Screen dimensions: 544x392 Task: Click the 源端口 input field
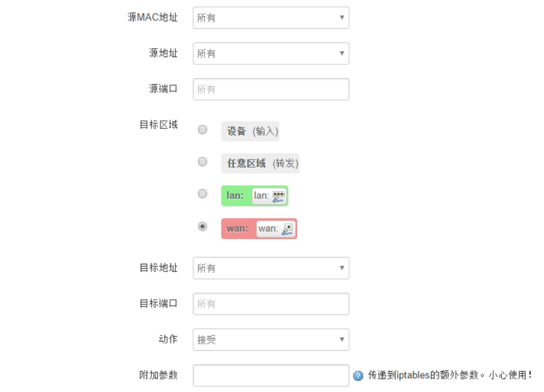[271, 89]
